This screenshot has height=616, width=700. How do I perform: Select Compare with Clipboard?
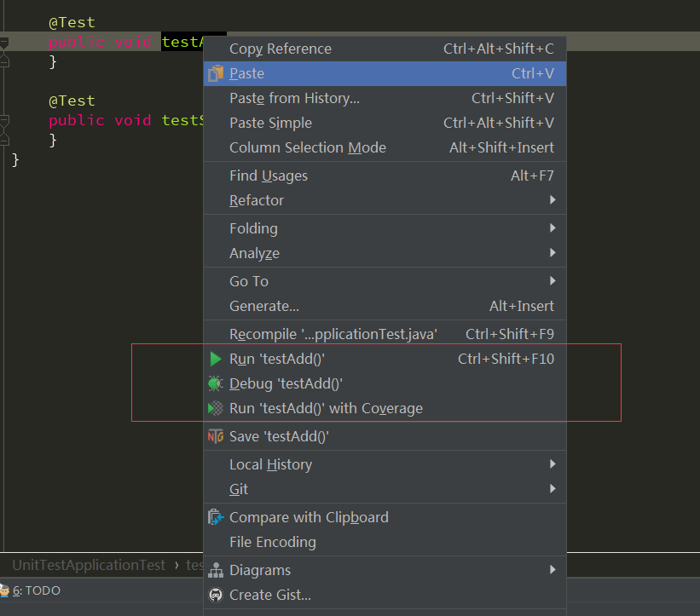click(x=385, y=517)
